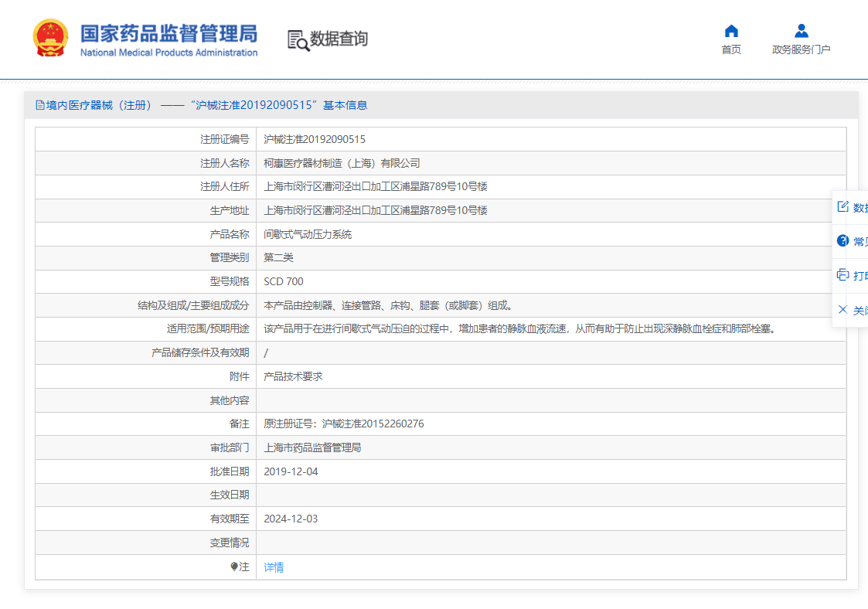Click the 产品技术要求 attachment entry
868x609 pixels.
[291, 376]
